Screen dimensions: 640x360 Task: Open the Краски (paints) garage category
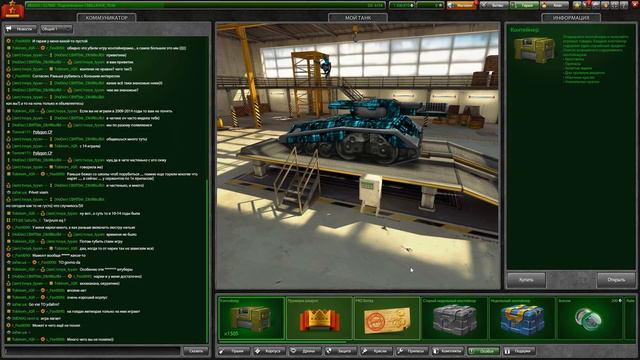[x=376, y=351]
